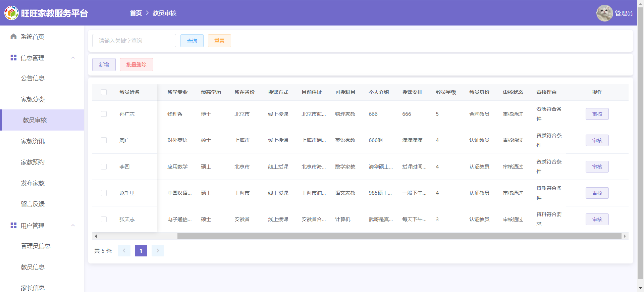The image size is (644, 292).
Task: Open the 公告信息 sidebar menu item
Action: click(33, 78)
